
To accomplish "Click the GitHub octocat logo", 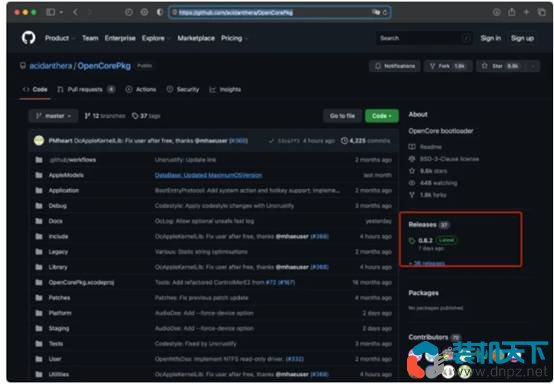I will pyautogui.click(x=29, y=38).
